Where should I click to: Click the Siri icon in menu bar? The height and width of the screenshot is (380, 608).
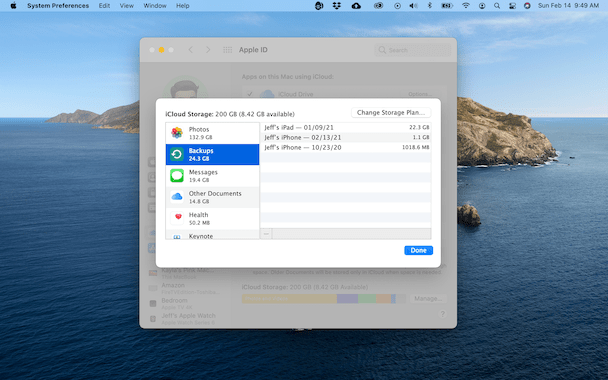[527, 5]
